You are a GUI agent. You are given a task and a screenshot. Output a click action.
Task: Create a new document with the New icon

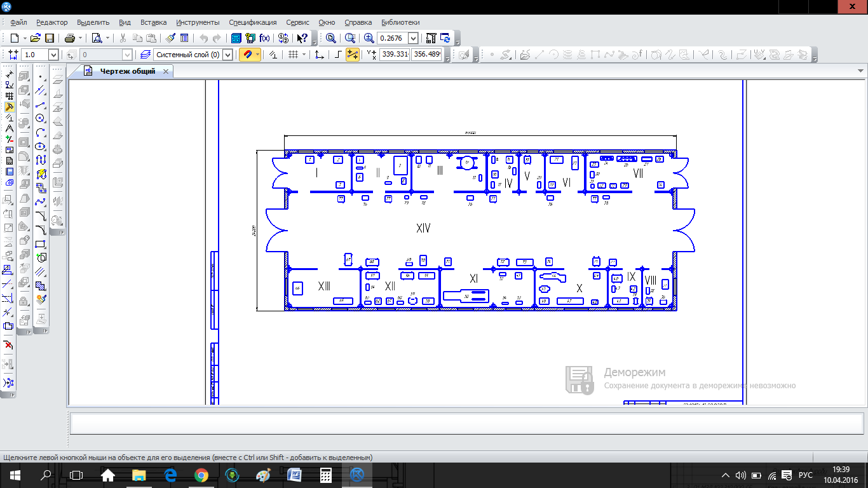point(14,38)
